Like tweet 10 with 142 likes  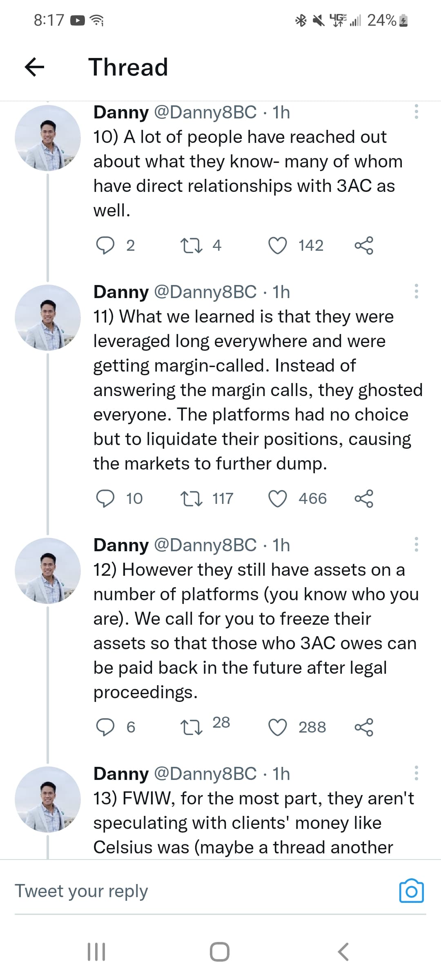278,245
